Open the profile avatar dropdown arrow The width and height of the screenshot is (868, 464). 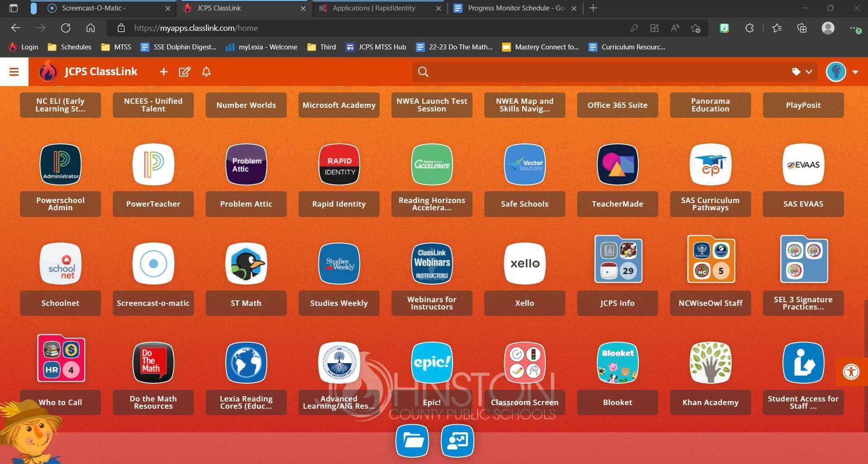click(855, 72)
